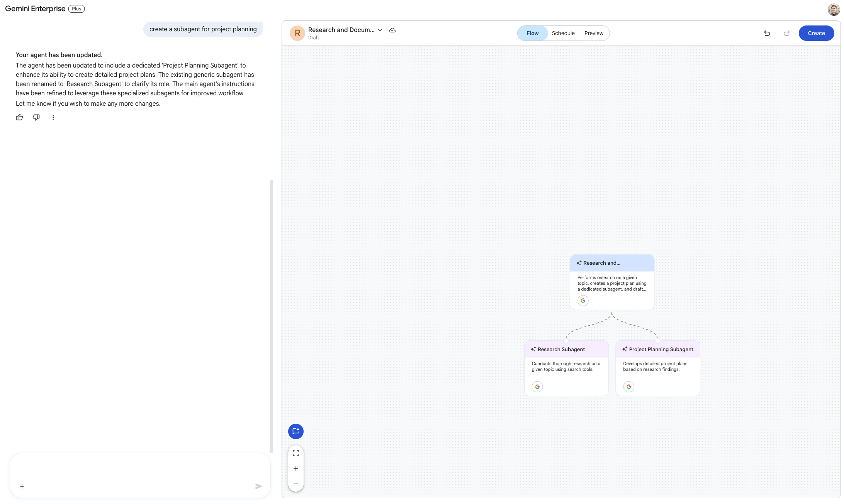Switch to the Schedule tab
Screen dimensions: 844x504
563,33
